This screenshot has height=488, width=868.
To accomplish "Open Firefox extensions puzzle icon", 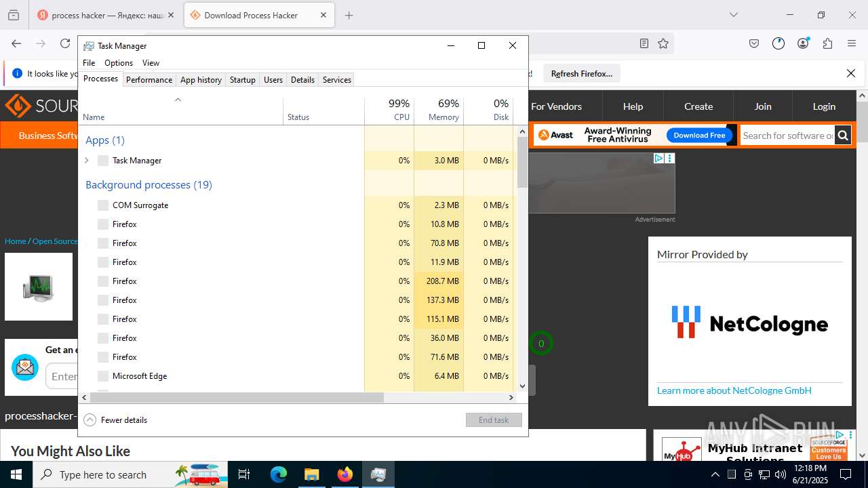I will (x=827, y=43).
